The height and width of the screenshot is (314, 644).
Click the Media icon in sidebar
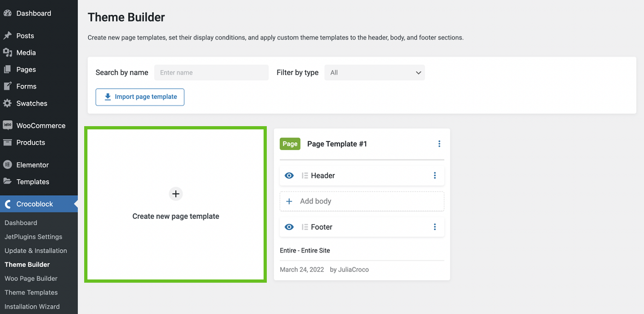[7, 52]
